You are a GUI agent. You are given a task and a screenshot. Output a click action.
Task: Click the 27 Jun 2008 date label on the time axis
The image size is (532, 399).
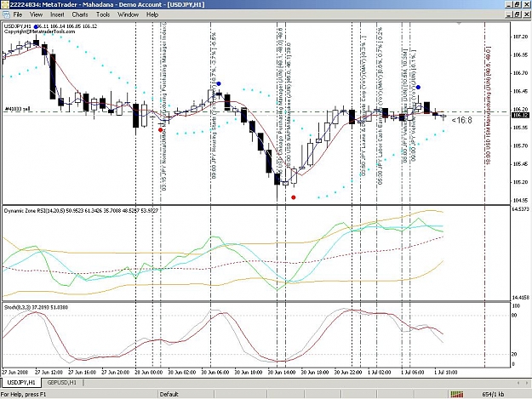click(x=15, y=373)
